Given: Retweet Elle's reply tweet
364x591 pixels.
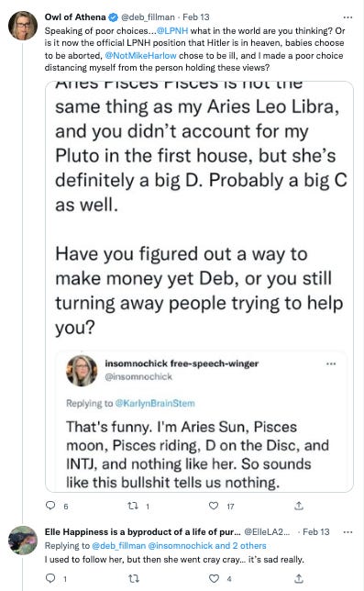Looking at the screenshot, I should pyautogui.click(x=134, y=578).
